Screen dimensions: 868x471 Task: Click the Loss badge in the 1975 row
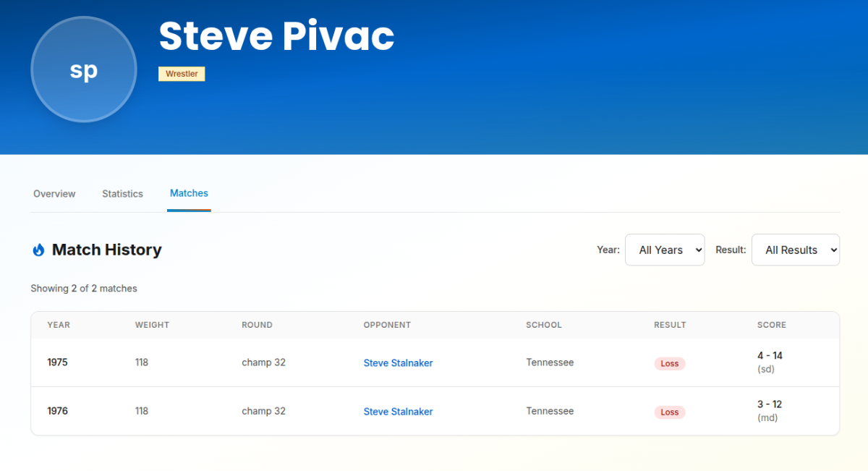point(670,363)
